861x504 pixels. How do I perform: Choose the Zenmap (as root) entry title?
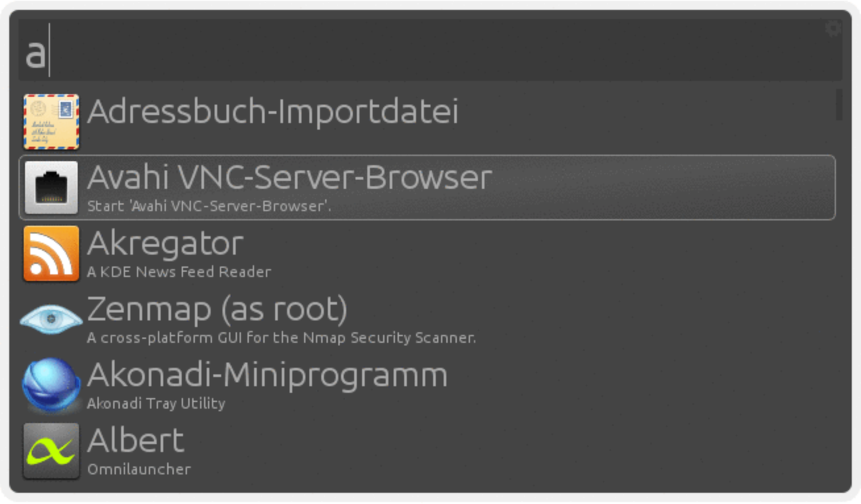coord(217,310)
